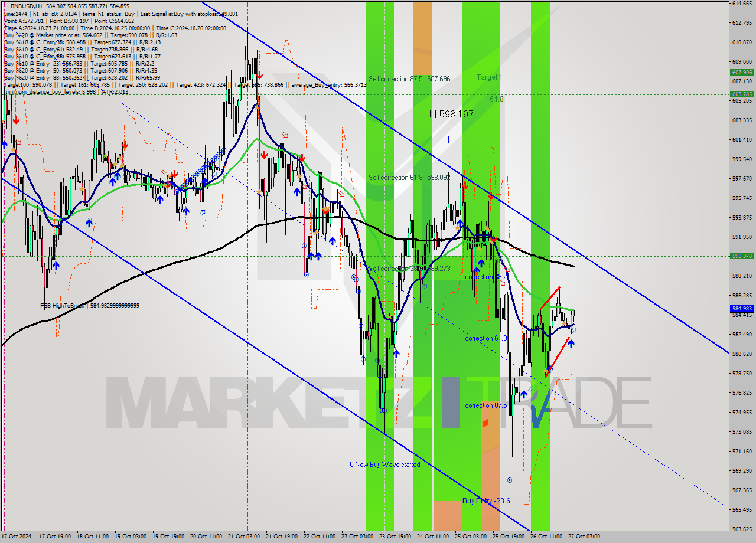Click the FSB-HighToBreak 584.98 label
The width and height of the screenshot is (756, 543).
90,306
